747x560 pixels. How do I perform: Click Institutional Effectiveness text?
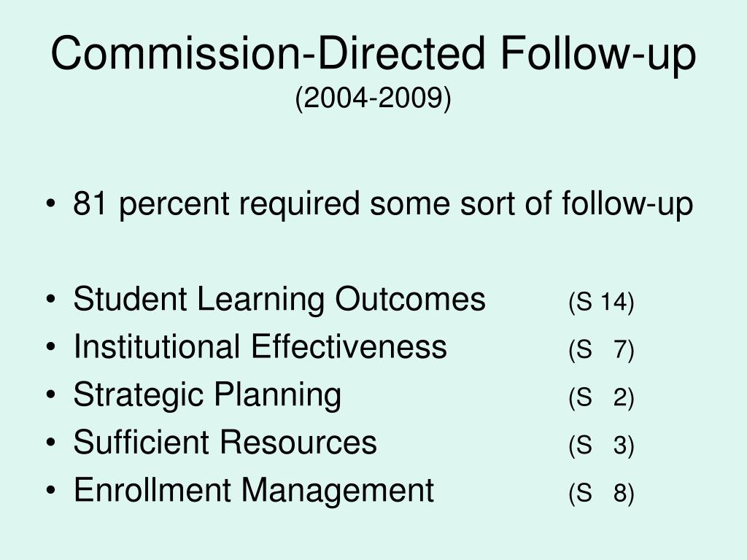(260, 346)
